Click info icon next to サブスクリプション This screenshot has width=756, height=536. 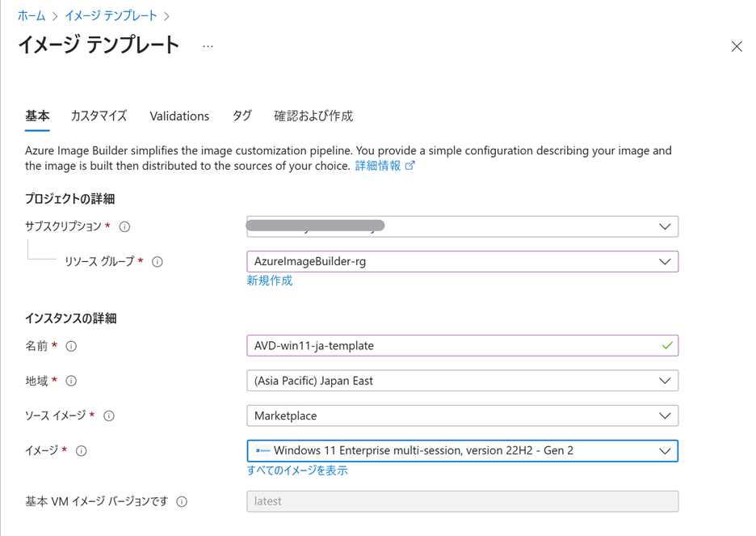(124, 227)
